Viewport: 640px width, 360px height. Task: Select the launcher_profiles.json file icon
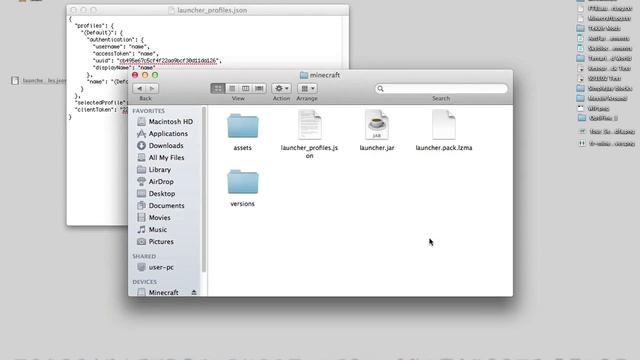click(309, 125)
